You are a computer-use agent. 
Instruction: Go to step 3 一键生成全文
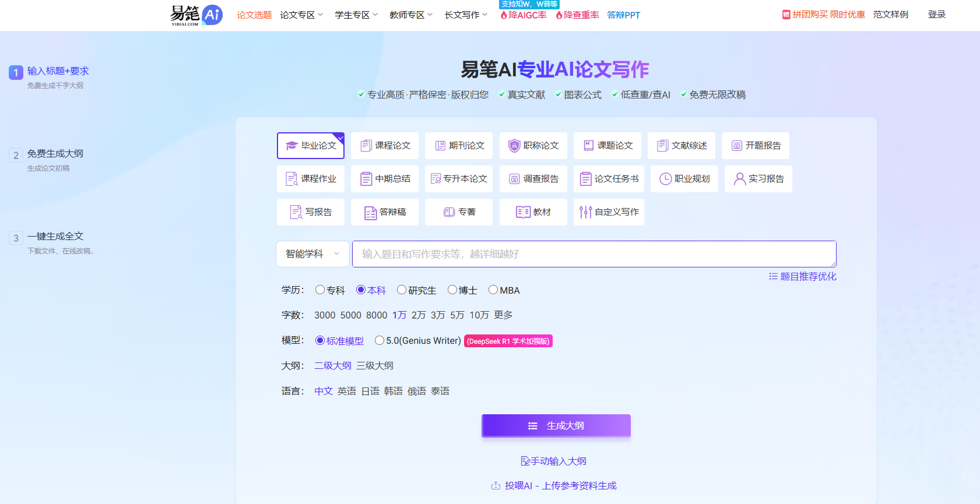(x=55, y=237)
